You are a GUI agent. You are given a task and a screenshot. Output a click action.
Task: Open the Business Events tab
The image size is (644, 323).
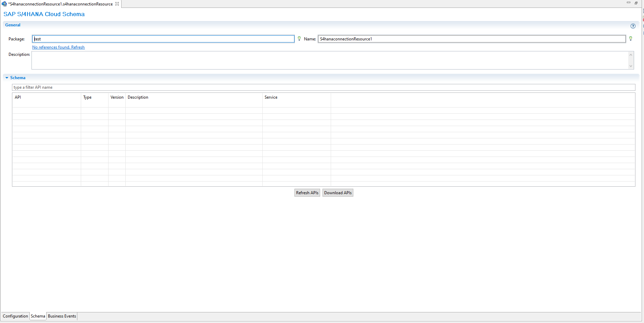[62, 316]
